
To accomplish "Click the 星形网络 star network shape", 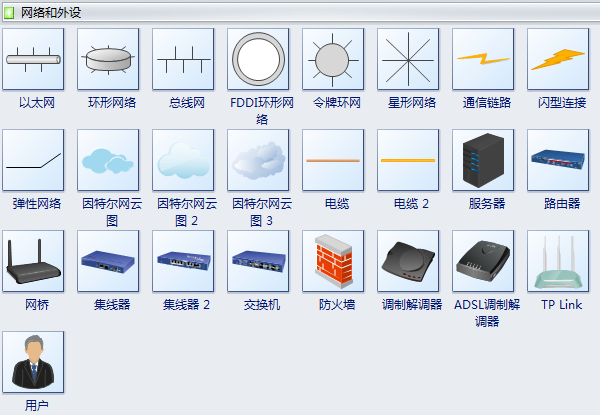I will tap(408, 59).
